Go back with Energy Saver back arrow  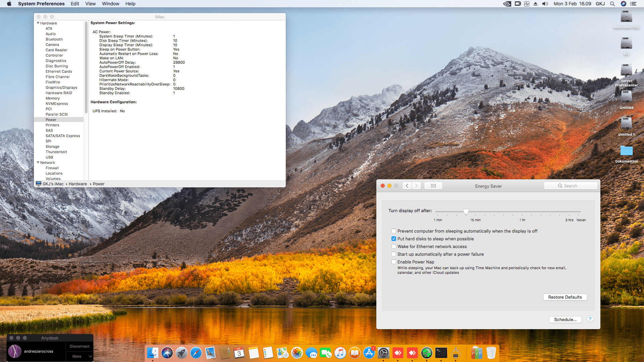point(407,186)
